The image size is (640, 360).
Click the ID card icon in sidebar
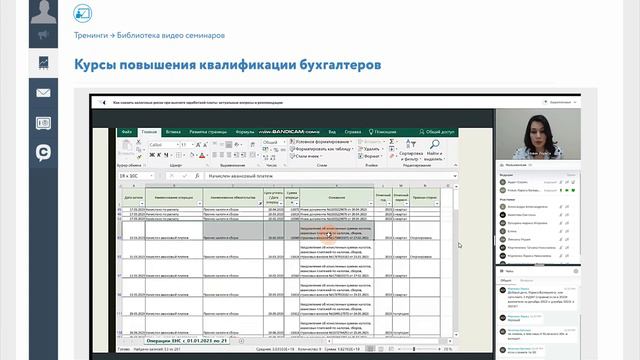43,123
